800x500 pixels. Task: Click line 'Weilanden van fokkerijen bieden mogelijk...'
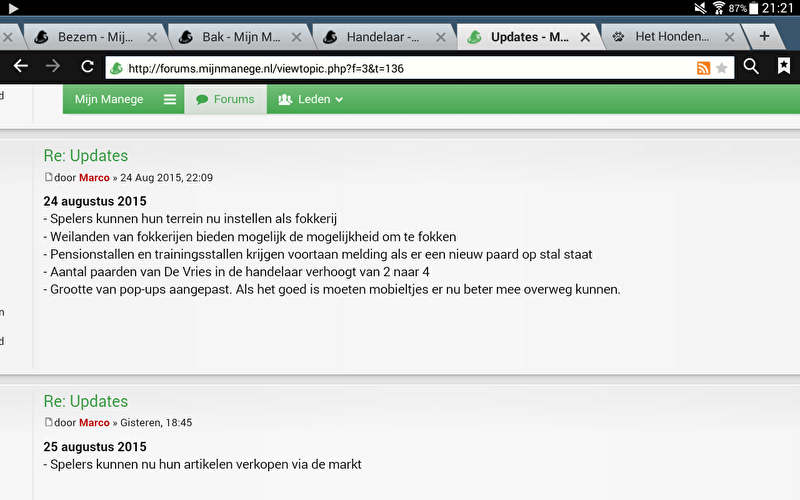click(250, 237)
